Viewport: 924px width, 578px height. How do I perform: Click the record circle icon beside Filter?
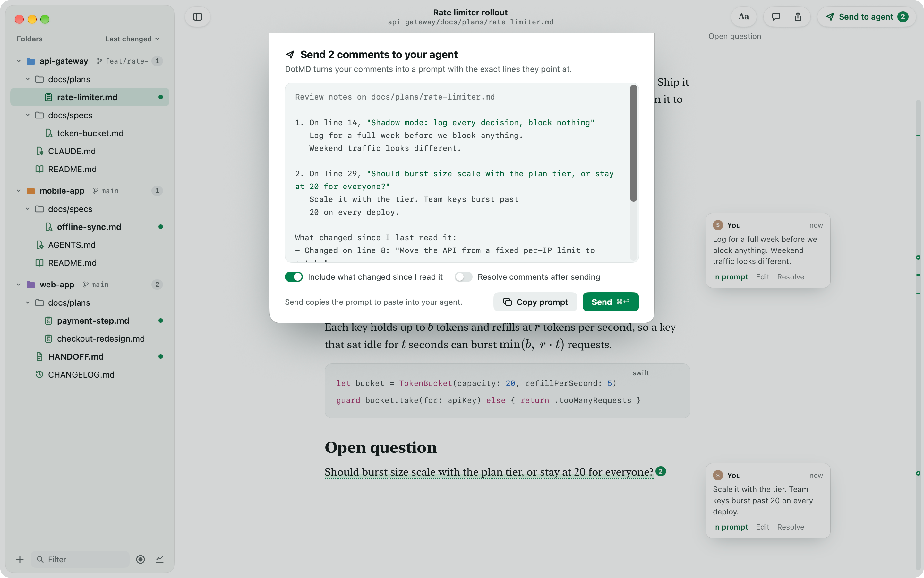pos(141,559)
